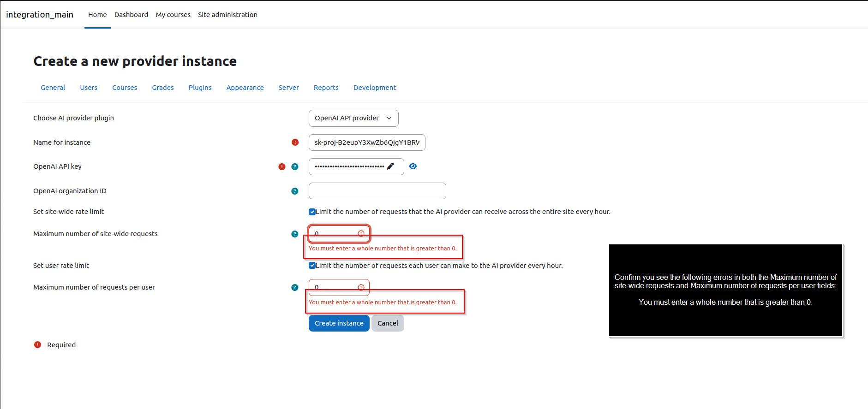Open help icon for OpenAI organization ID
The width and height of the screenshot is (868, 409).
click(295, 191)
